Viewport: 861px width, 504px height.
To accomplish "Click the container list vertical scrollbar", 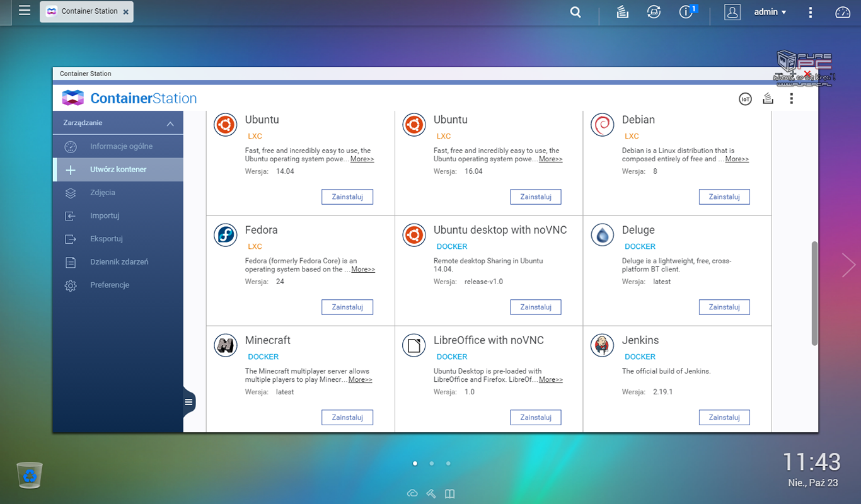I will pyautogui.click(x=814, y=293).
